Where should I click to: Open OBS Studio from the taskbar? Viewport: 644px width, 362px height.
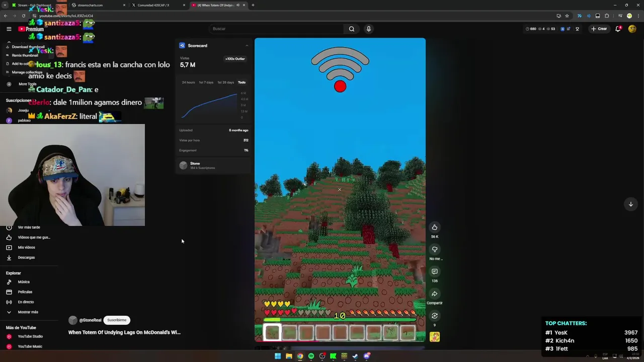coord(322,356)
